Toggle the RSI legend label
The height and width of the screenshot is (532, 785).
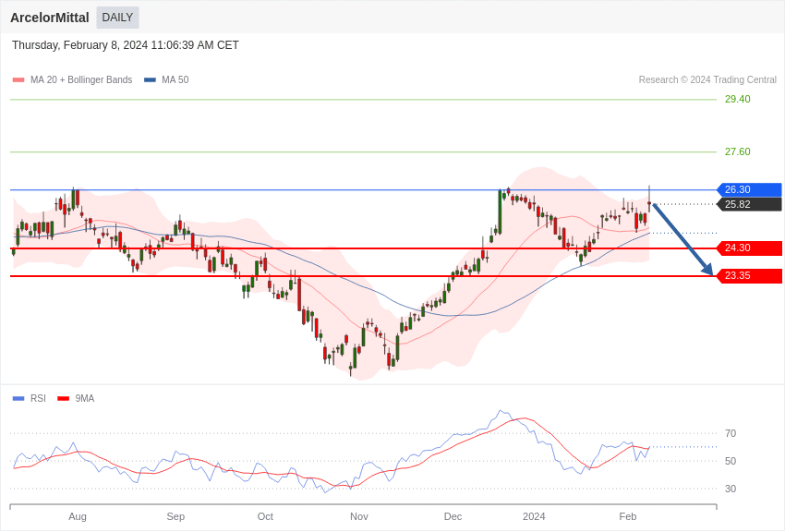38,399
